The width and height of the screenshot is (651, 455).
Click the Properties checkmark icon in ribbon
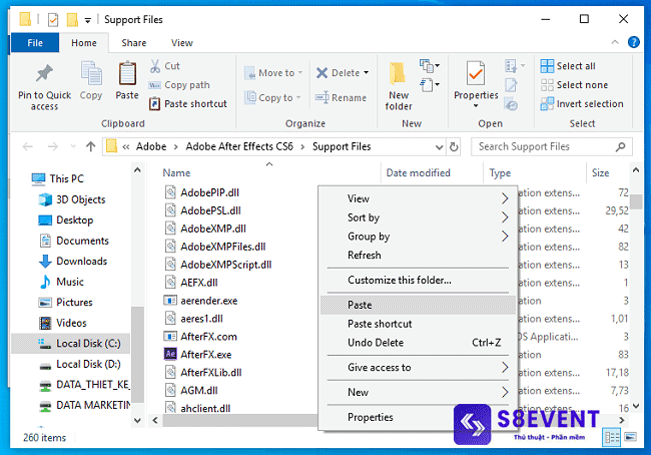475,73
